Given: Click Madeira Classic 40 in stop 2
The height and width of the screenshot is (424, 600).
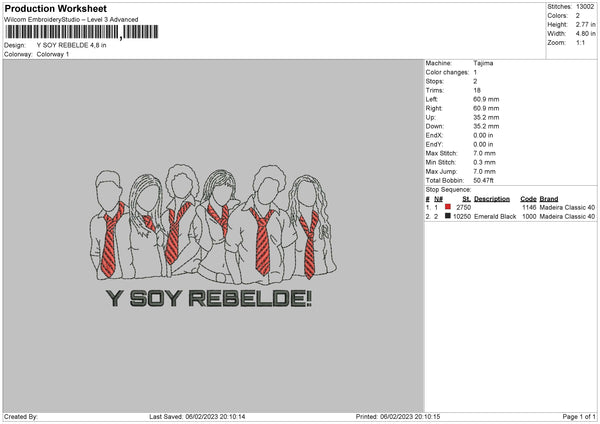Looking at the screenshot, I should 567,217.
